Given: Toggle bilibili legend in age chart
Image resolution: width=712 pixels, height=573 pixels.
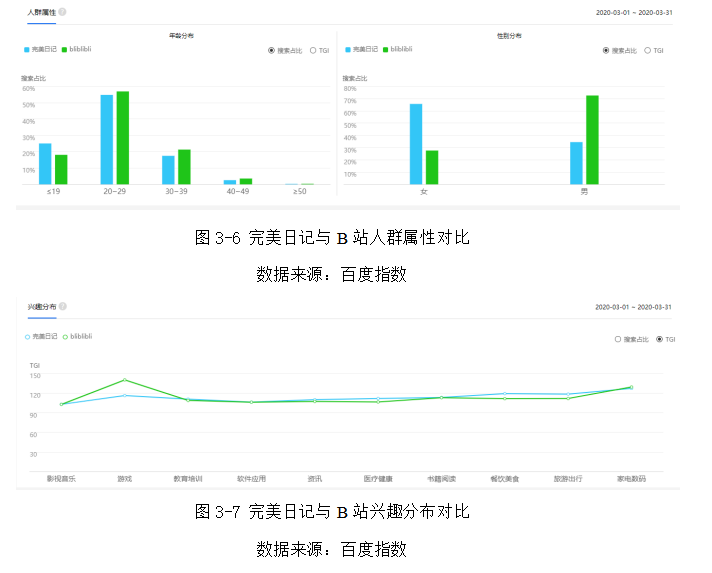Looking at the screenshot, I should pos(77,49).
